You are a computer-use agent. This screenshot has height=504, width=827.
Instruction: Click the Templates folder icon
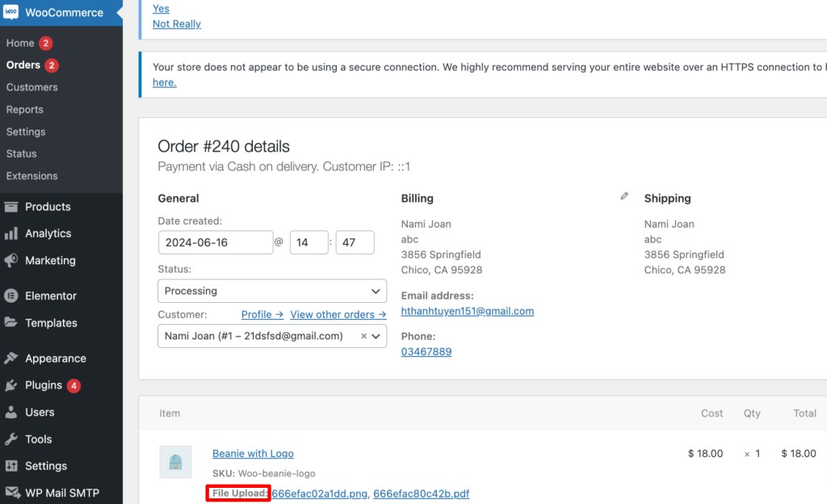click(11, 322)
